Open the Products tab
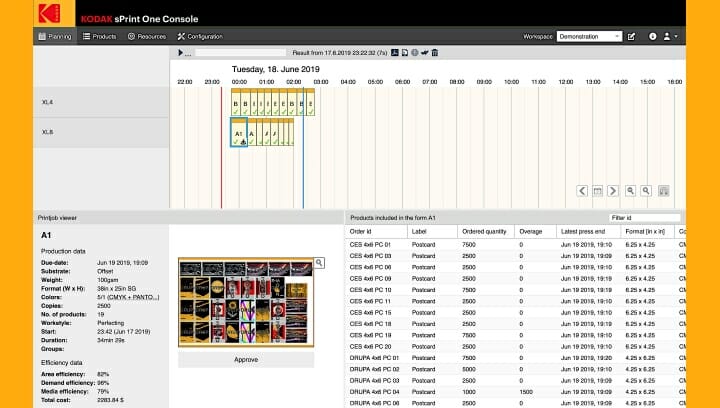Viewport: 720px width, 408px height. [99, 36]
